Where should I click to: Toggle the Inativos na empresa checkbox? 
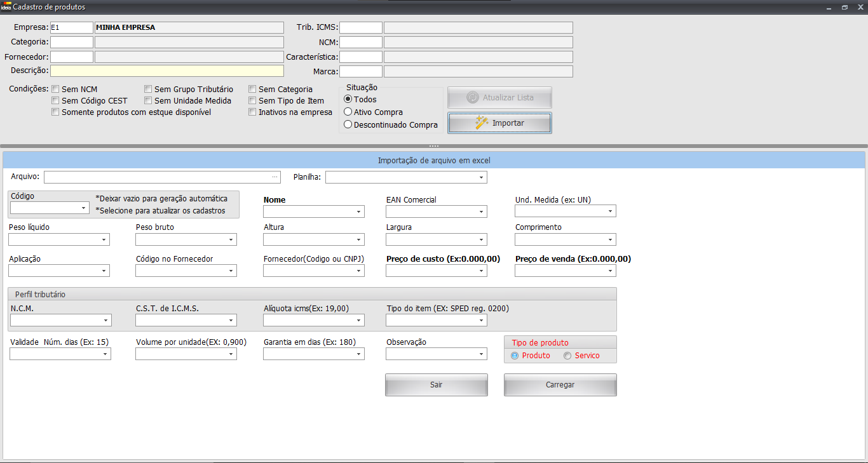[253, 112]
